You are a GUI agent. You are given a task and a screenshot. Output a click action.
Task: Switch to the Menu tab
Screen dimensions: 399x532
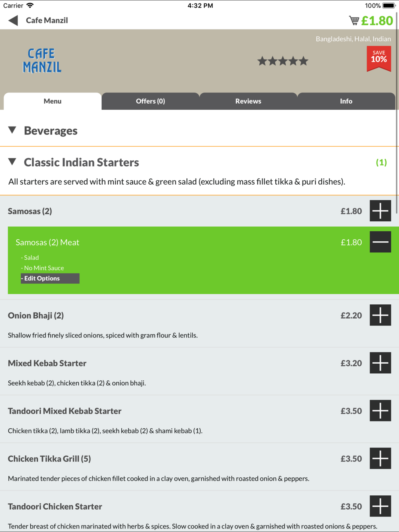coord(53,101)
